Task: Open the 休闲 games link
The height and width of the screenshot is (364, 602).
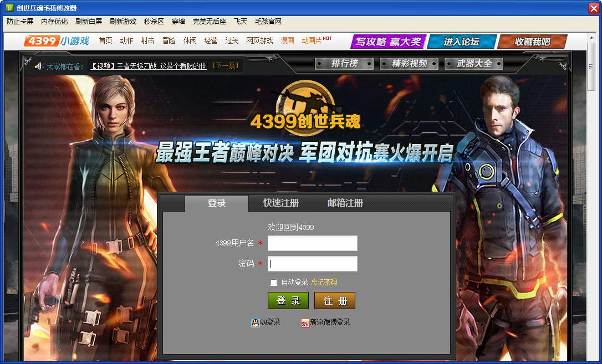Action: click(190, 40)
